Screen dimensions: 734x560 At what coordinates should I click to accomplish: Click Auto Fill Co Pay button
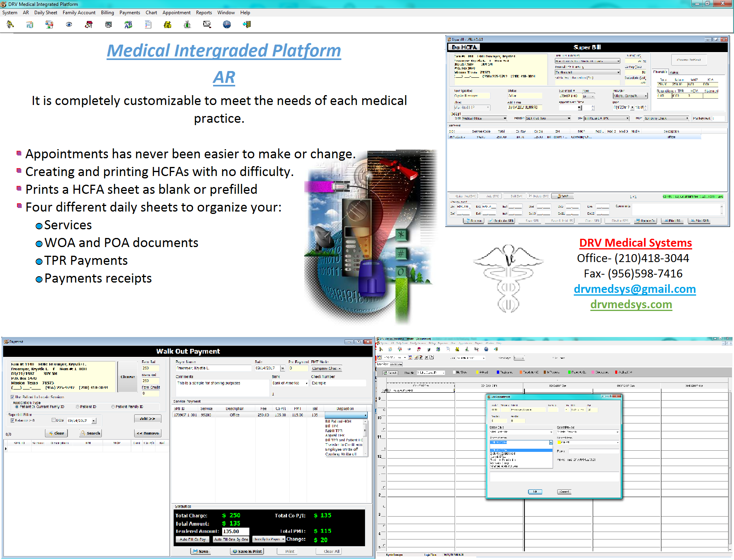click(193, 539)
